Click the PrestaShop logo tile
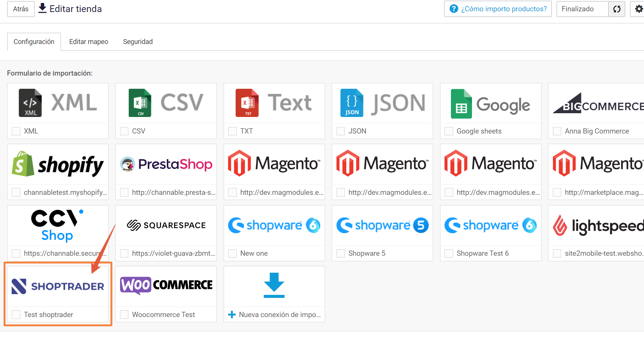The image size is (644, 337). coord(166,164)
